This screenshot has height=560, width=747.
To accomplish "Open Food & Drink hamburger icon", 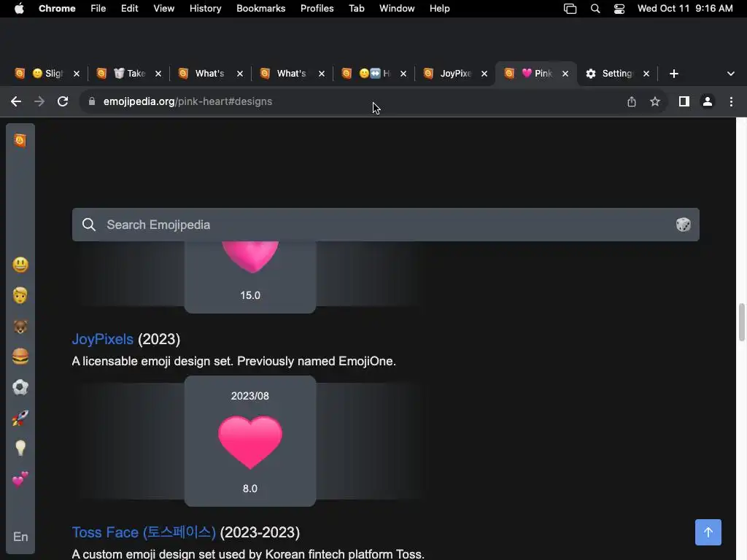I will 20,357.
